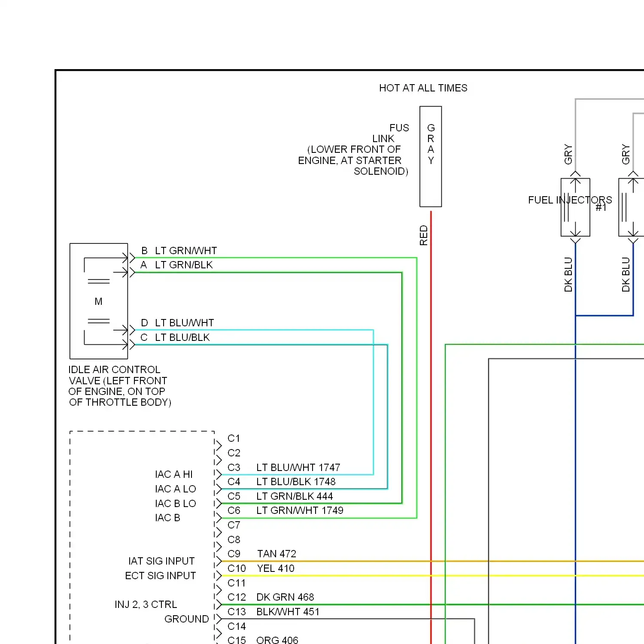Click connector pin label C14
The width and height of the screenshot is (644, 644).
(237, 626)
